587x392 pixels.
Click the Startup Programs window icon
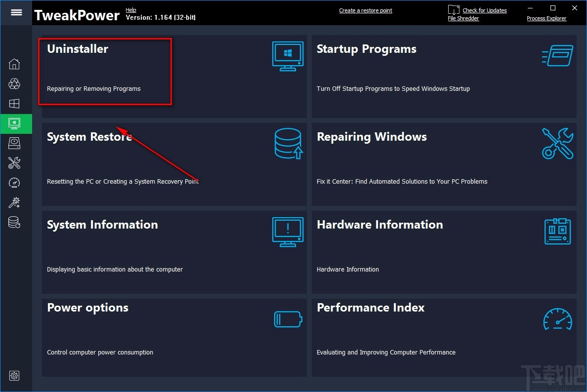[x=557, y=56]
